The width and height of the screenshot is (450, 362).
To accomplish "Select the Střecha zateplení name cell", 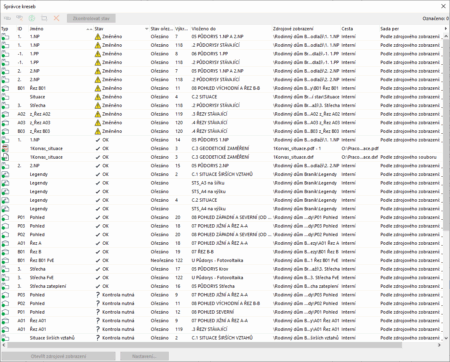I will click(48, 286).
